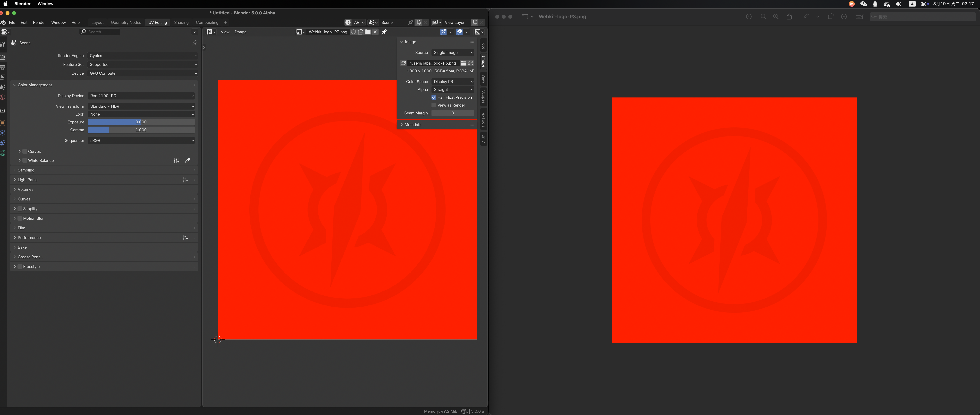This screenshot has height=415, width=980.
Task: Open the Color Space Display P3 dropdown
Action: pyautogui.click(x=453, y=82)
